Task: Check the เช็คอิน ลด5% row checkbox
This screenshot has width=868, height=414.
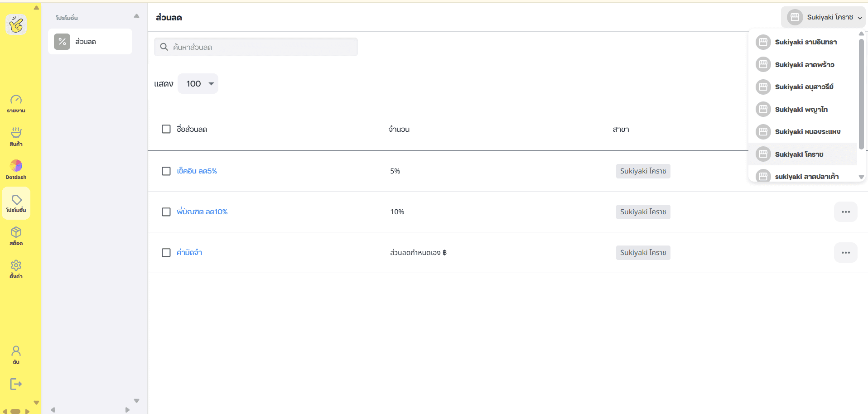Action: coord(166,171)
